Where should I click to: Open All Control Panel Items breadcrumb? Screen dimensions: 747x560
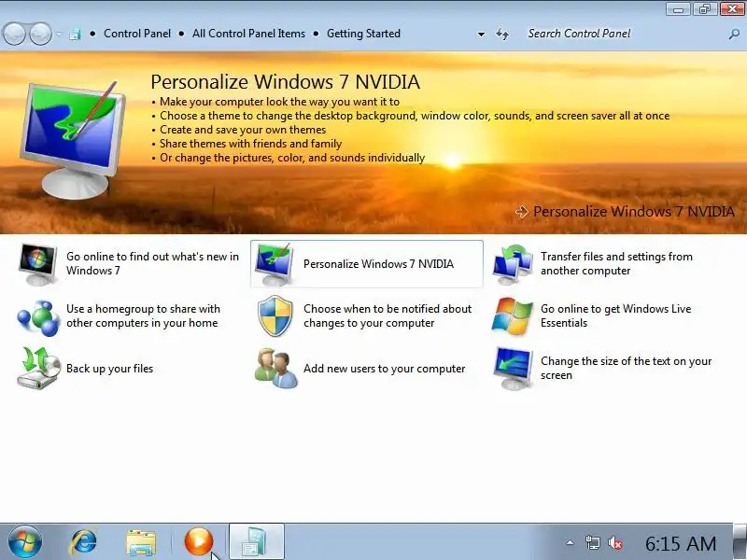[248, 34]
